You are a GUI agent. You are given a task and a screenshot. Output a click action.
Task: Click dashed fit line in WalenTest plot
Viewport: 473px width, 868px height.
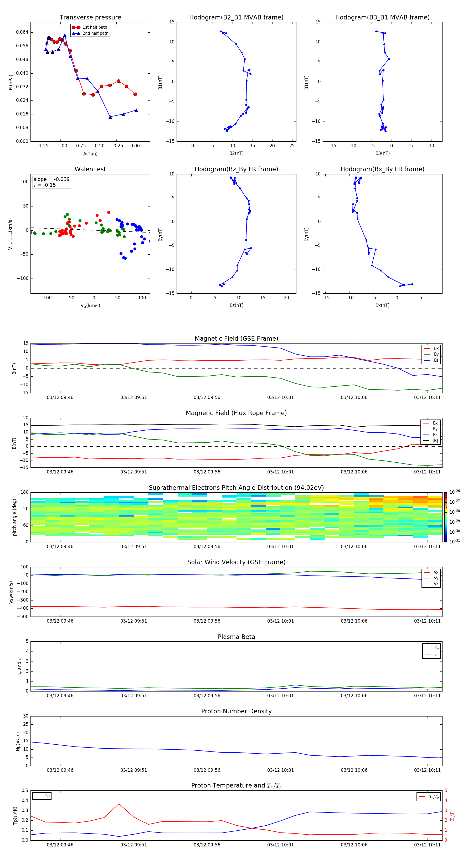click(x=90, y=230)
